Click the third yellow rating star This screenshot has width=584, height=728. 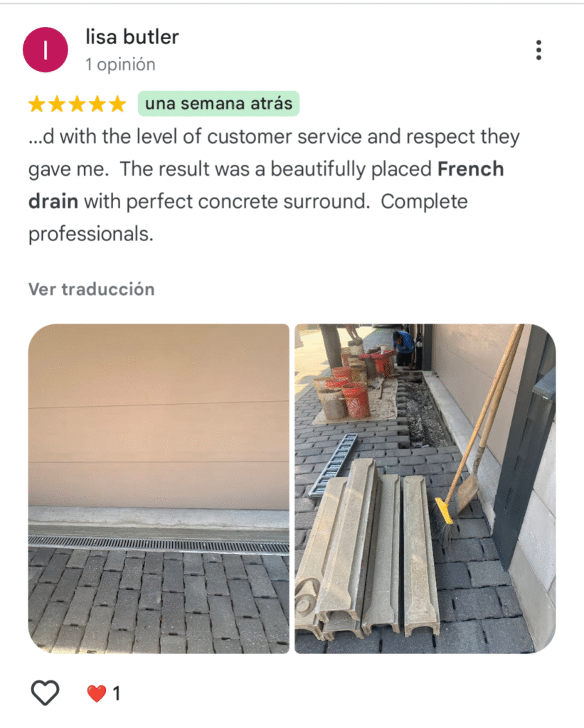pos(77,104)
